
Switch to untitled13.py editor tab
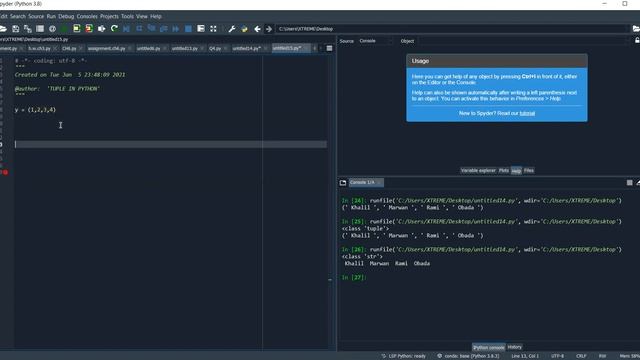pyautogui.click(x=184, y=48)
